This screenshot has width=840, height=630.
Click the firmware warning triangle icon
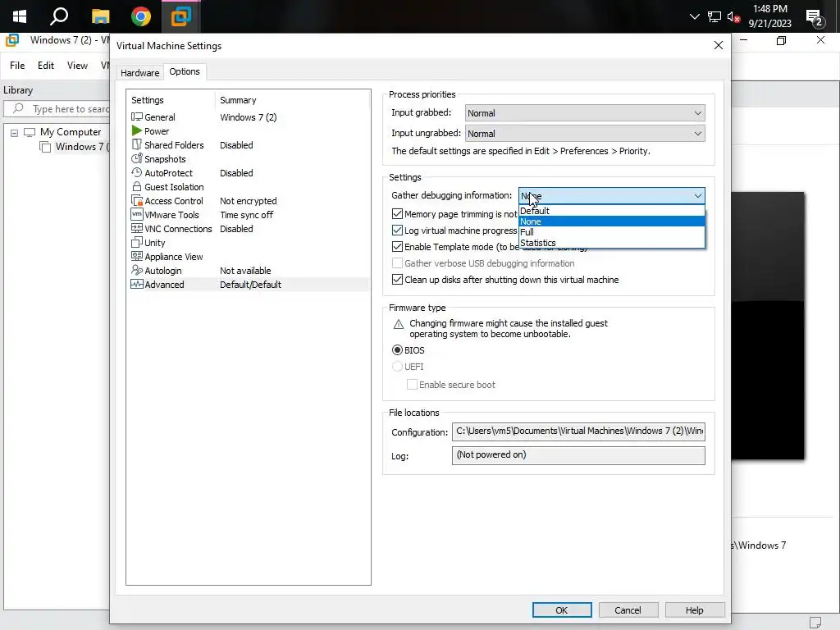click(x=398, y=324)
